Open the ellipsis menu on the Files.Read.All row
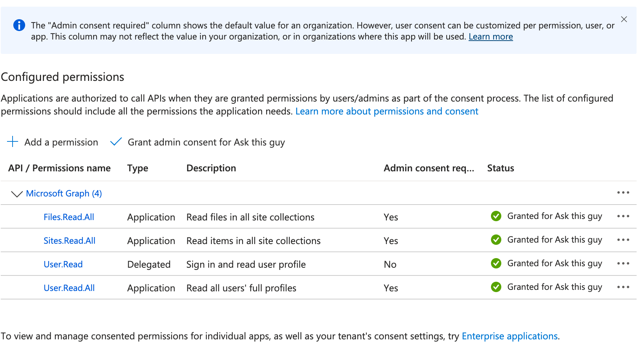Screen dimensions: 644x353 [623, 216]
